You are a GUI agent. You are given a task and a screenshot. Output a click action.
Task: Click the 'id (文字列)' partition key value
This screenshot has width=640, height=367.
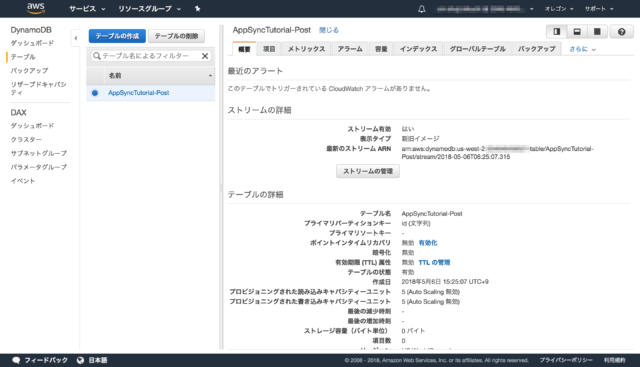(x=416, y=223)
